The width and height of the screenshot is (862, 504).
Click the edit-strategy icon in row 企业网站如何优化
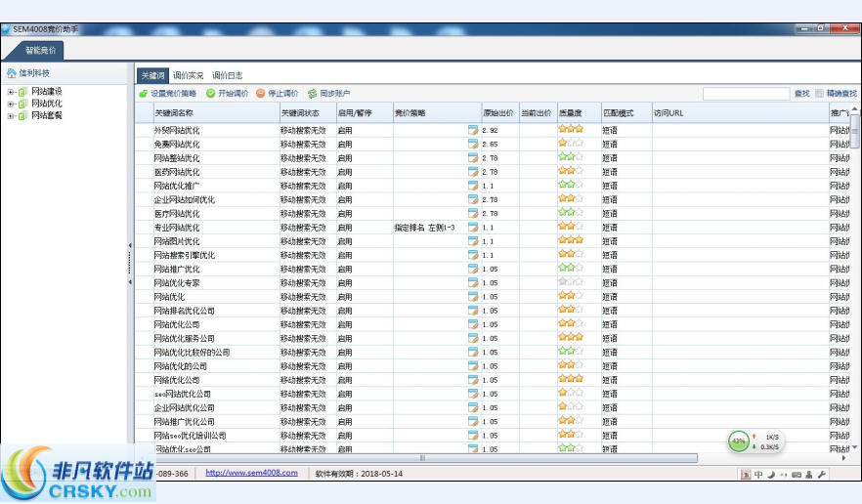point(473,199)
